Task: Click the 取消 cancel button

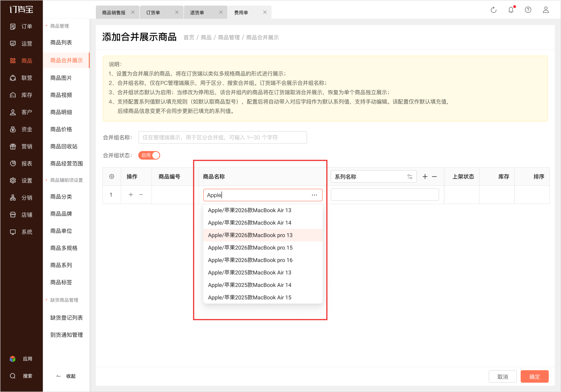Action: 503,376
